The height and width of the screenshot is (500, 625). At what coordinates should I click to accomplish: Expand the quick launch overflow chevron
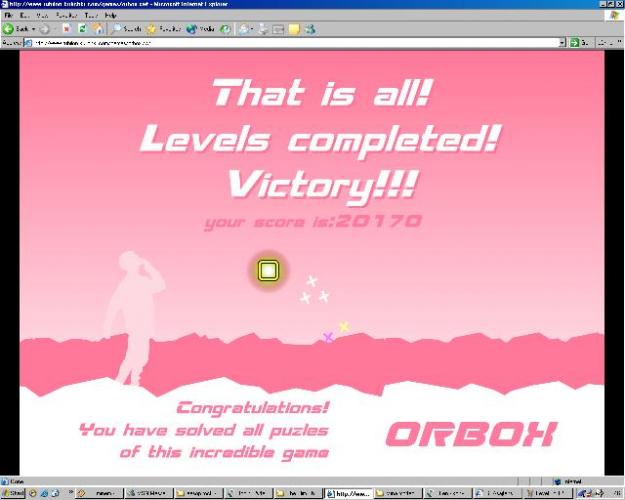(x=71, y=492)
